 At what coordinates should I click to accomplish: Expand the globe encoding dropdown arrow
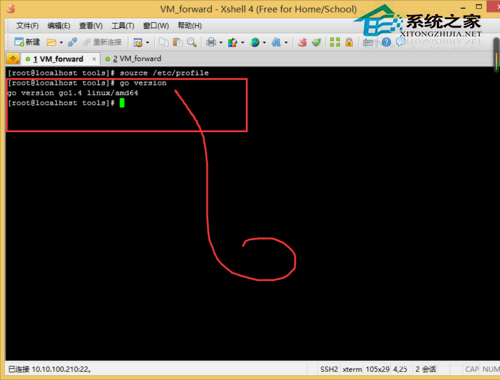point(264,43)
